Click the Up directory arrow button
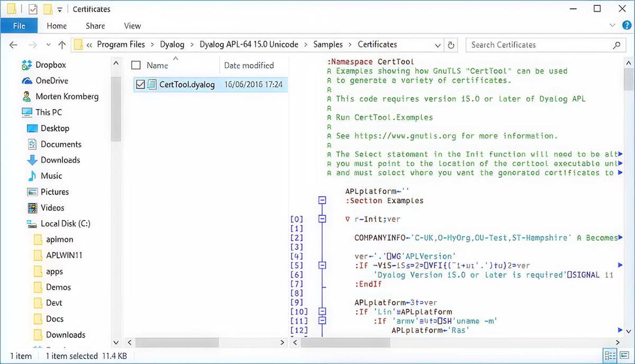Image resolution: width=635 pixels, height=364 pixels. click(x=62, y=45)
